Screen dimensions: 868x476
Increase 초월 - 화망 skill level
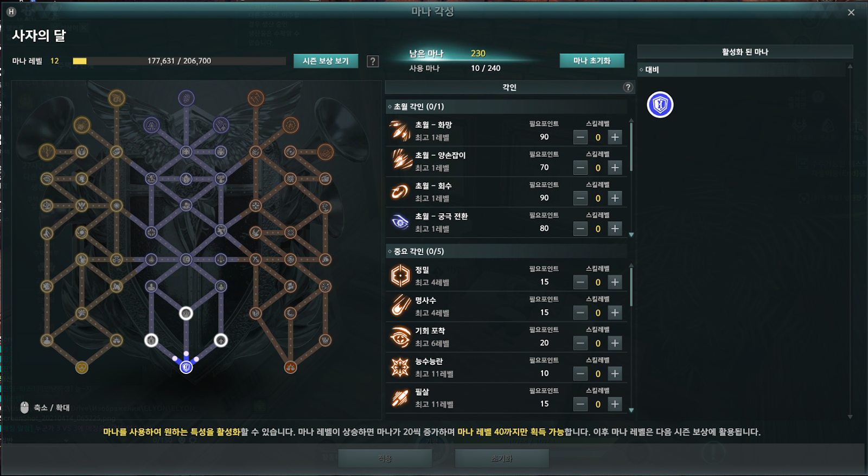tap(615, 137)
